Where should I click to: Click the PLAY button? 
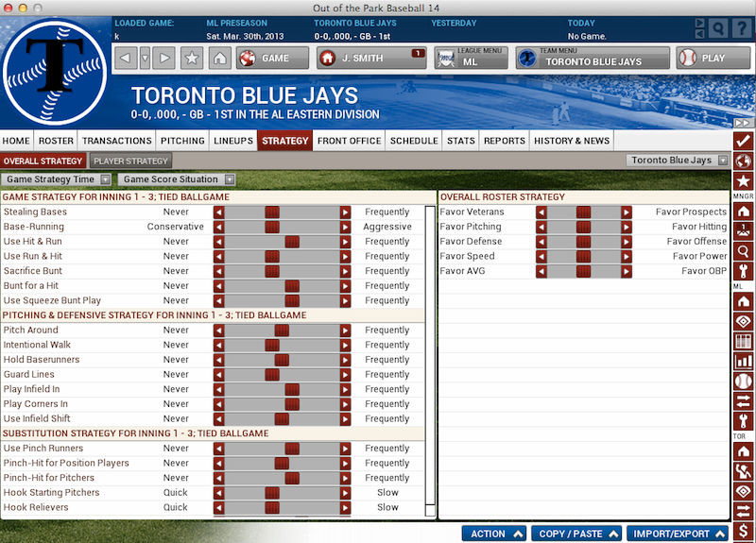[x=713, y=59]
